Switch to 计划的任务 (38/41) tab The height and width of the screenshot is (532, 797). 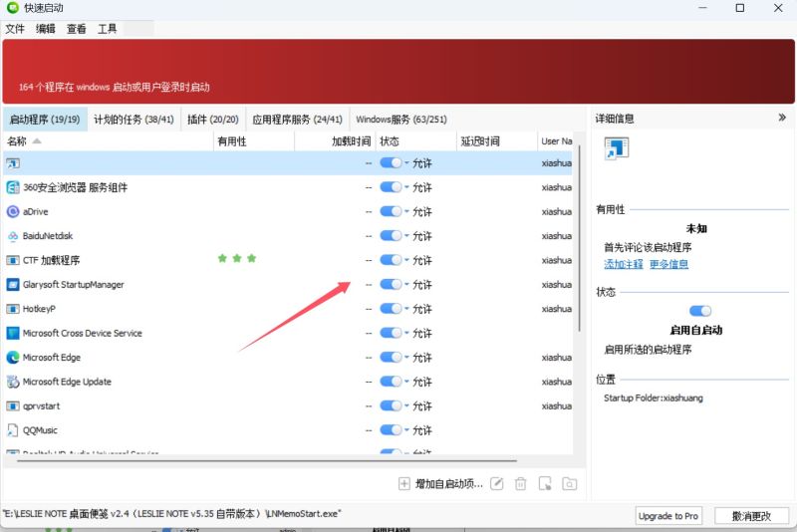click(x=133, y=120)
